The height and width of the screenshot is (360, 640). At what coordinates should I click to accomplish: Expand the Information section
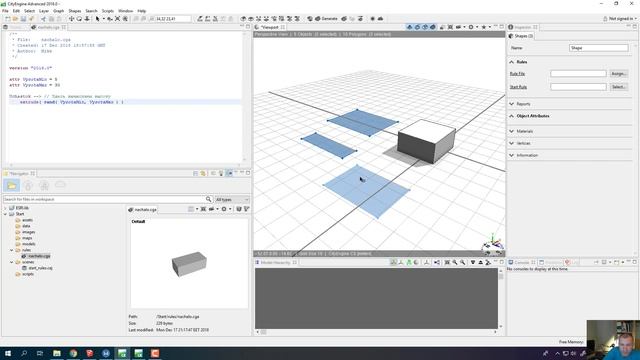coord(511,156)
